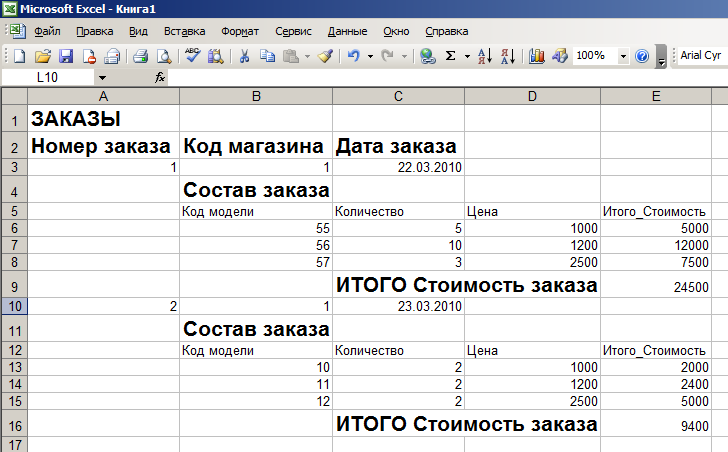
Task: Sort descending with Я-A icon
Action: point(508,56)
